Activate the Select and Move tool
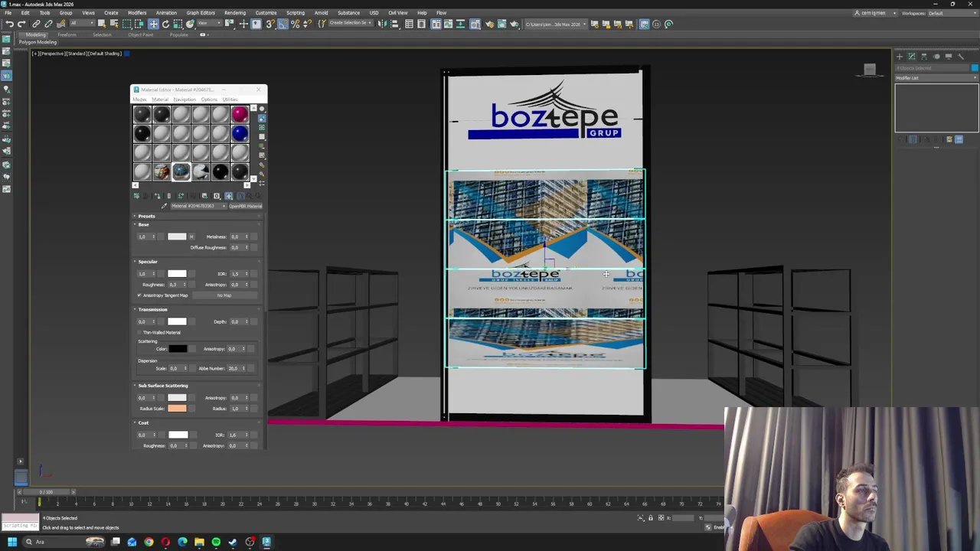Screen dimensions: 980x551 pyautogui.click(x=153, y=24)
